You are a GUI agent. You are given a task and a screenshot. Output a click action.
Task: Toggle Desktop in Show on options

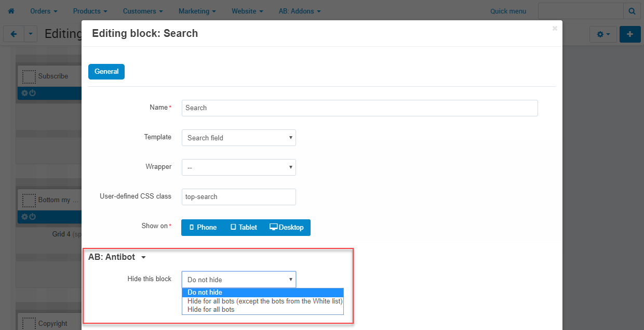coord(287,228)
